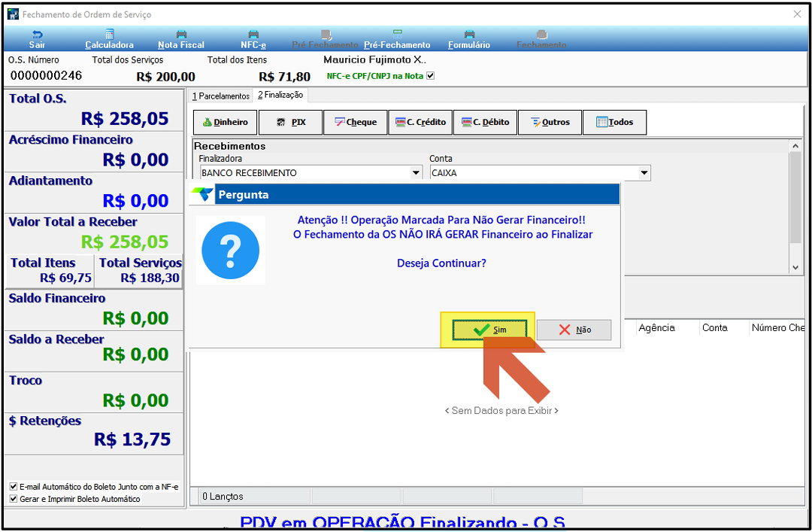Click Total dos Itens R$ 71,80

tap(284, 77)
